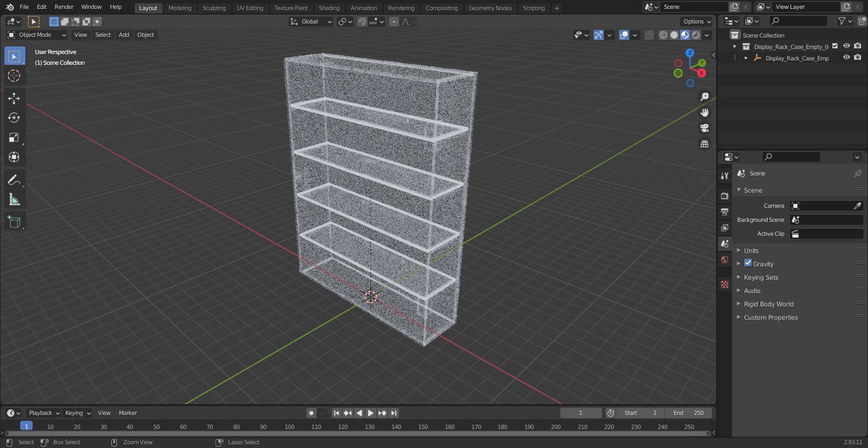
Task: Click the zoom viewport magnifier icon
Action: (x=704, y=97)
